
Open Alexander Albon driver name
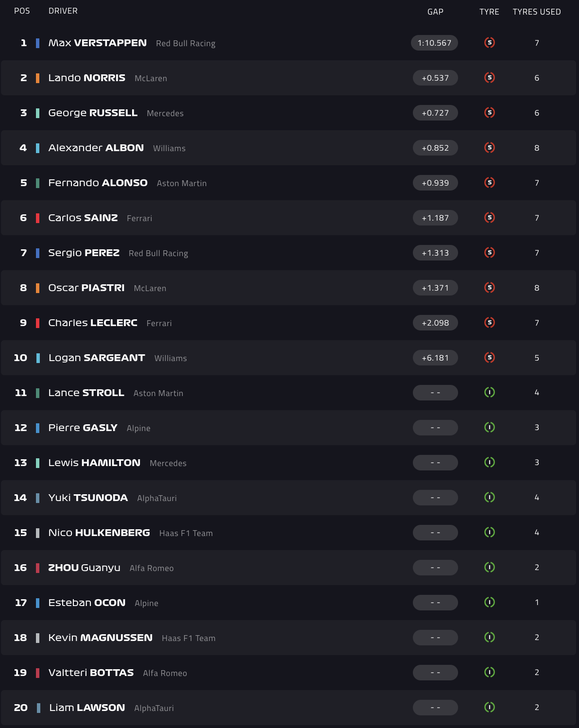pyautogui.click(x=96, y=148)
